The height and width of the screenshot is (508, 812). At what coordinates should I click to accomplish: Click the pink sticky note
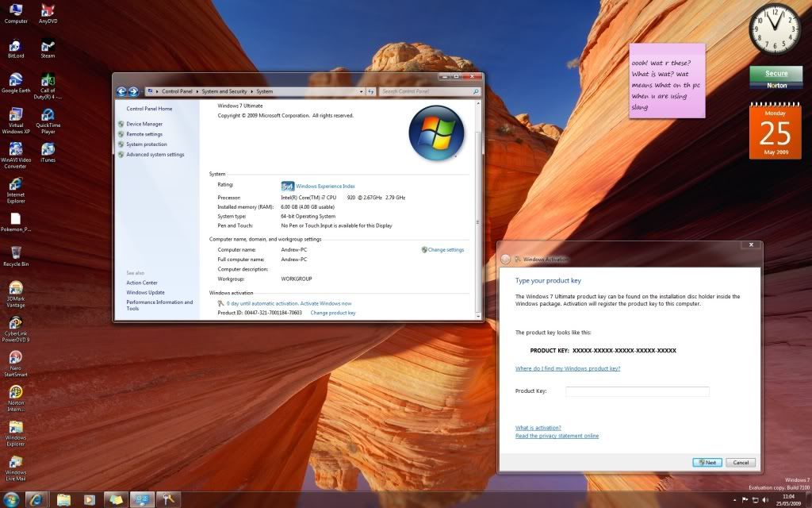click(x=667, y=81)
